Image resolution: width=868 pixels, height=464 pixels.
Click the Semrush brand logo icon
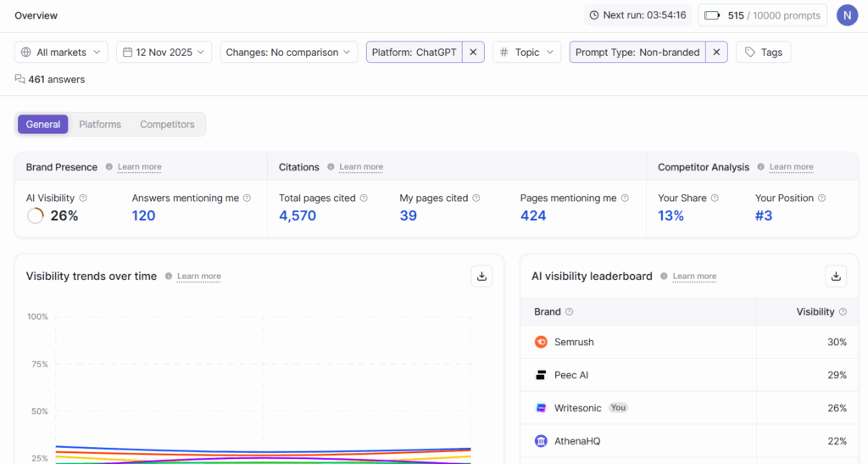pos(541,342)
